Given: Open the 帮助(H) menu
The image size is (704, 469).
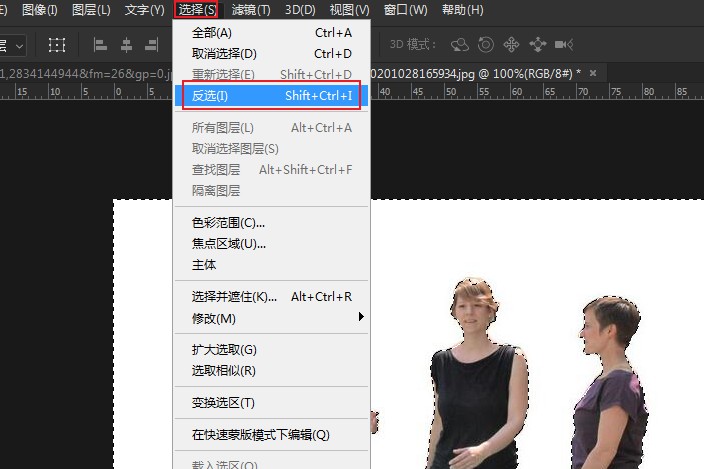Looking at the screenshot, I should click(x=462, y=9).
